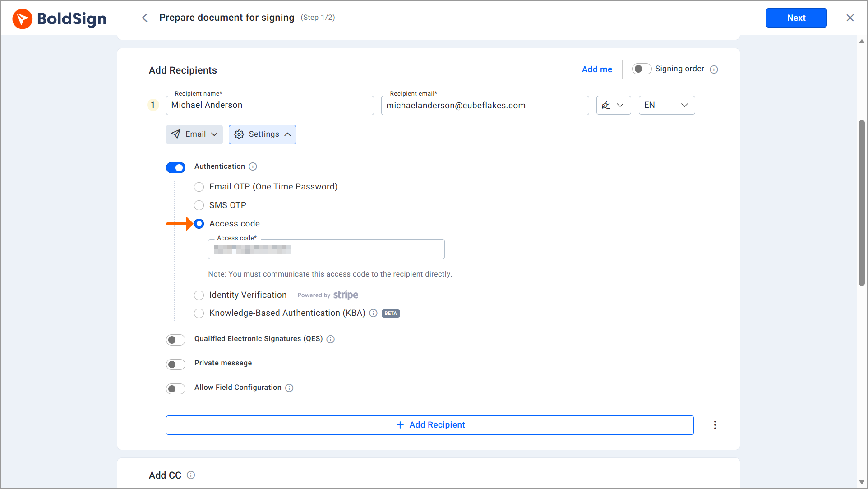
Task: Select Knowledge-Based Authentication radio option
Action: pyautogui.click(x=199, y=313)
